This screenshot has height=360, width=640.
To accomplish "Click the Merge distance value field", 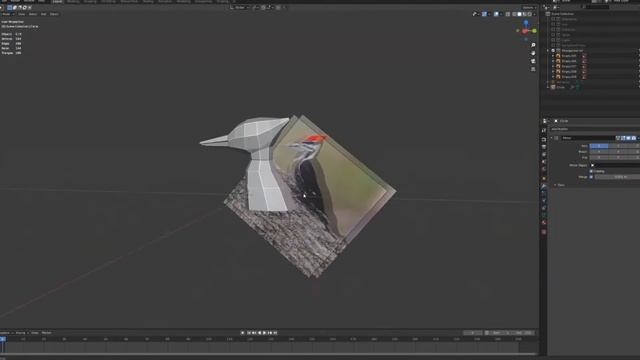I will click(x=617, y=177).
